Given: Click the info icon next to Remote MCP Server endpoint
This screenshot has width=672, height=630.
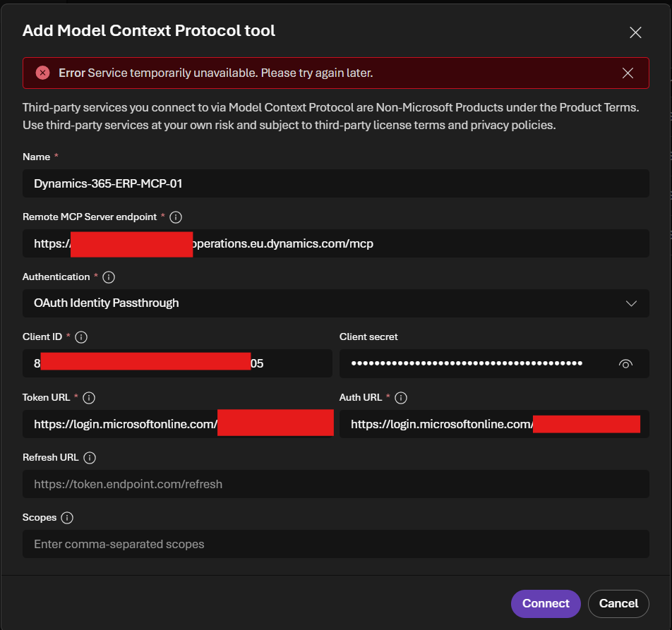Looking at the screenshot, I should [x=176, y=217].
